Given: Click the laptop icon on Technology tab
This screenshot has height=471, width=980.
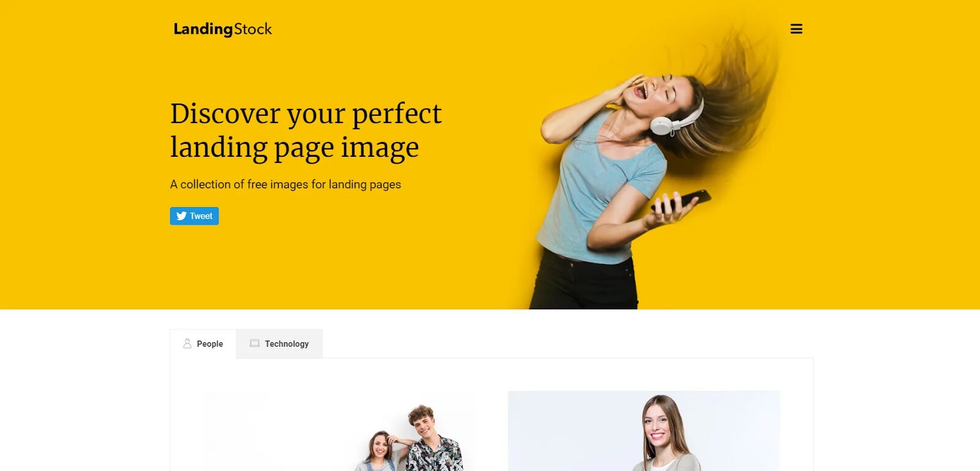Looking at the screenshot, I should [255, 344].
